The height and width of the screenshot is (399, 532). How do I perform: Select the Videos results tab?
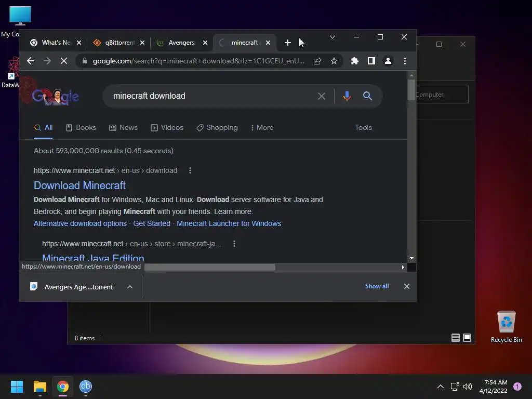[x=167, y=128]
